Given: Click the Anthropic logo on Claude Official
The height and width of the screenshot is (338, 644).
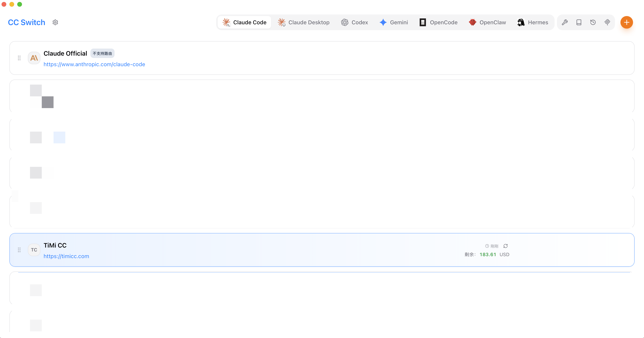Looking at the screenshot, I should click(34, 58).
